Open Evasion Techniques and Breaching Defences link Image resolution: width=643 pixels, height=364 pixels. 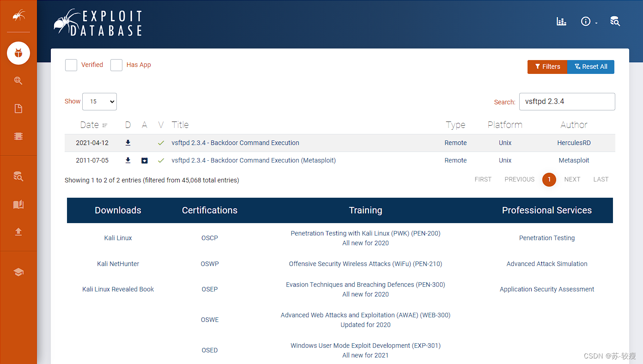365,285
